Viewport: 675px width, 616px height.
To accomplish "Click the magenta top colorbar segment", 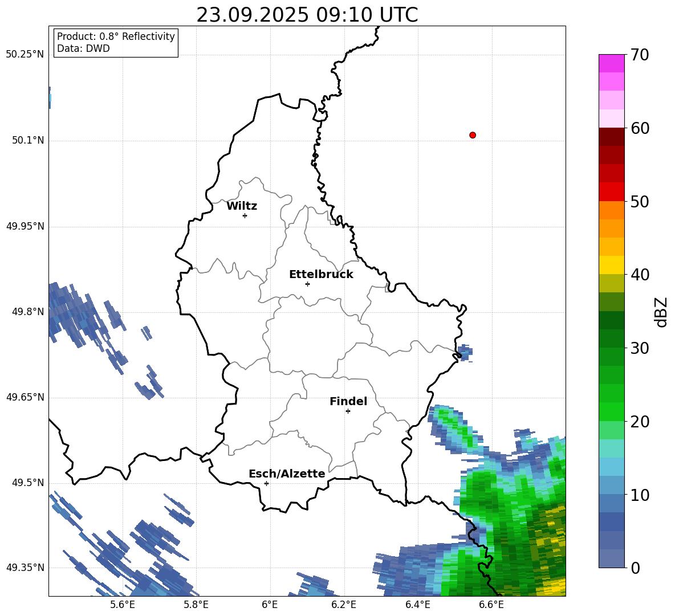I will pos(611,63).
